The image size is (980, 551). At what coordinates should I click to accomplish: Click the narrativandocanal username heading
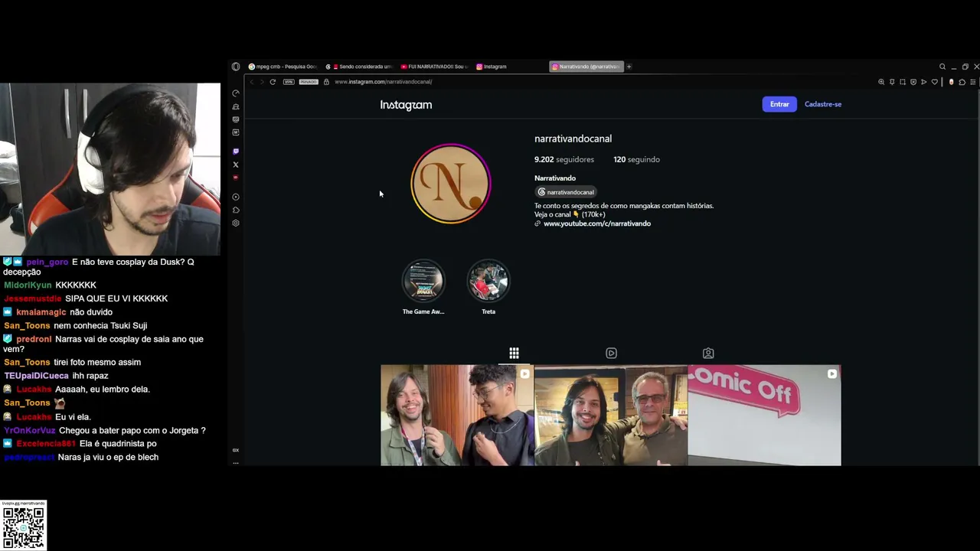[573, 139]
